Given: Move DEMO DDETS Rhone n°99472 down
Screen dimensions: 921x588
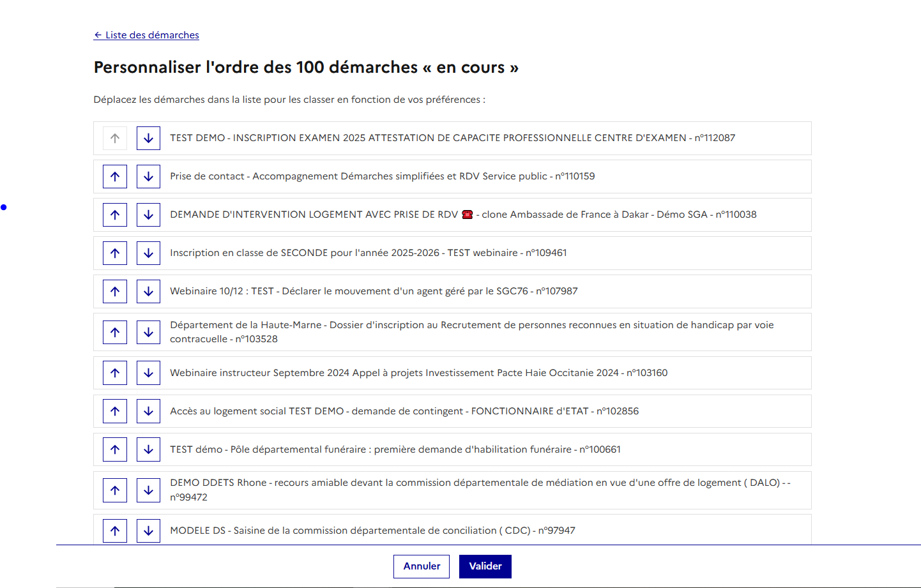Looking at the screenshot, I should (x=148, y=490).
